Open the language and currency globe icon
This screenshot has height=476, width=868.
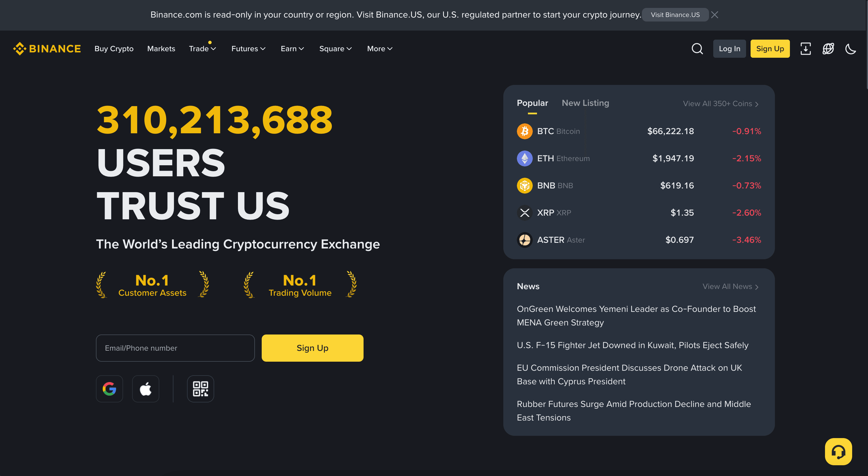(x=828, y=49)
